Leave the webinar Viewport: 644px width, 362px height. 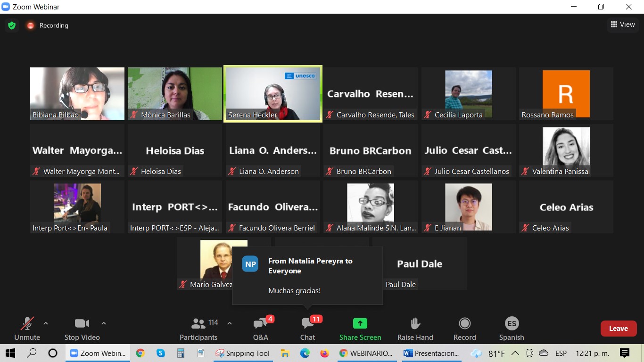[x=618, y=329]
